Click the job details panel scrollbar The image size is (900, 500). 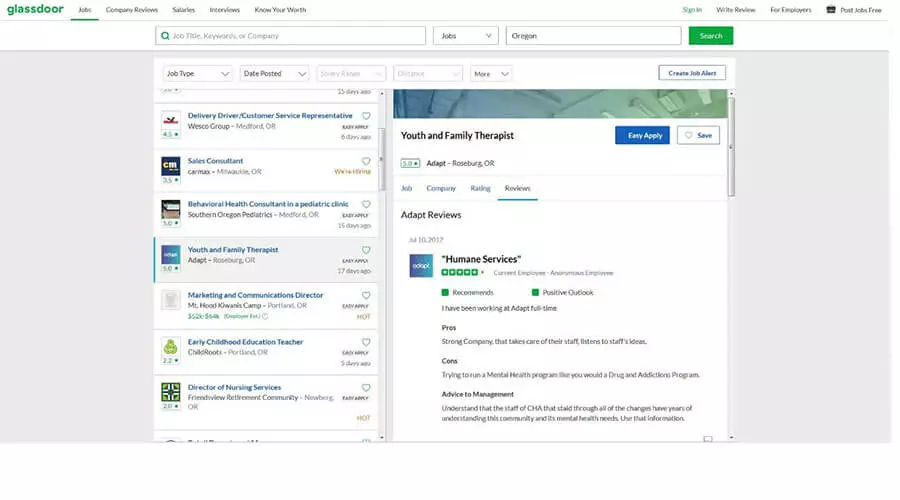pos(731,150)
